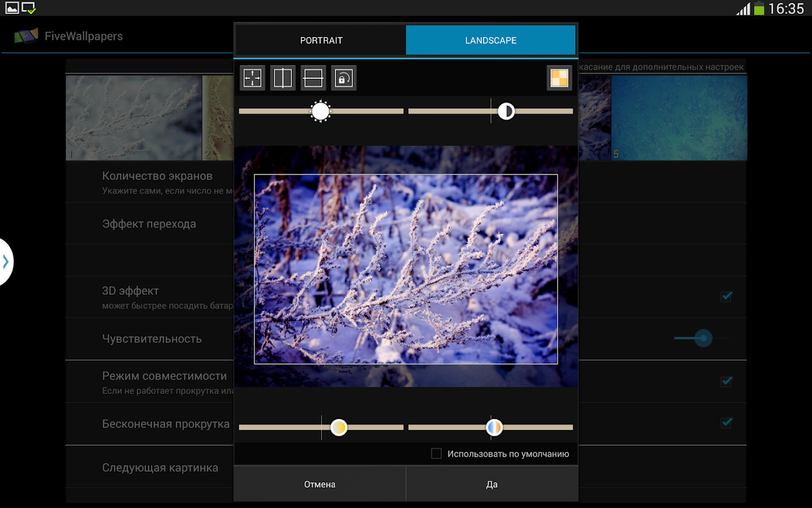Viewport: 812px width, 508px height.
Task: Switch to the PORTRAIT tab
Action: coord(321,41)
